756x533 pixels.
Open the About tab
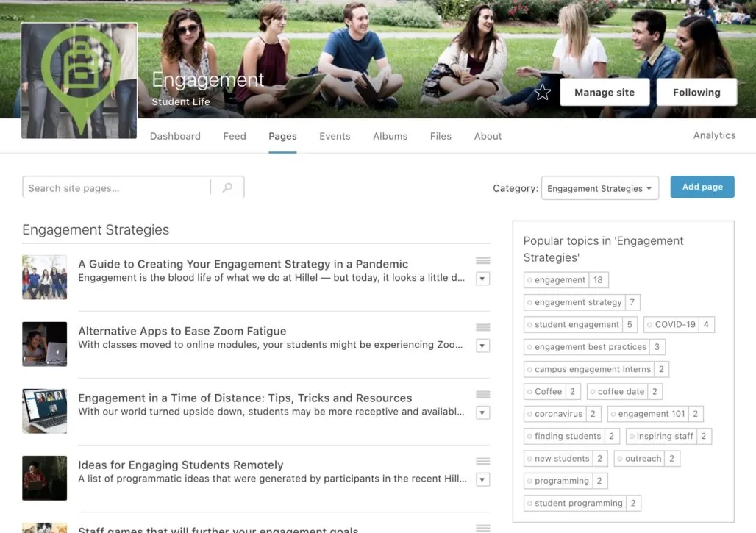click(488, 137)
